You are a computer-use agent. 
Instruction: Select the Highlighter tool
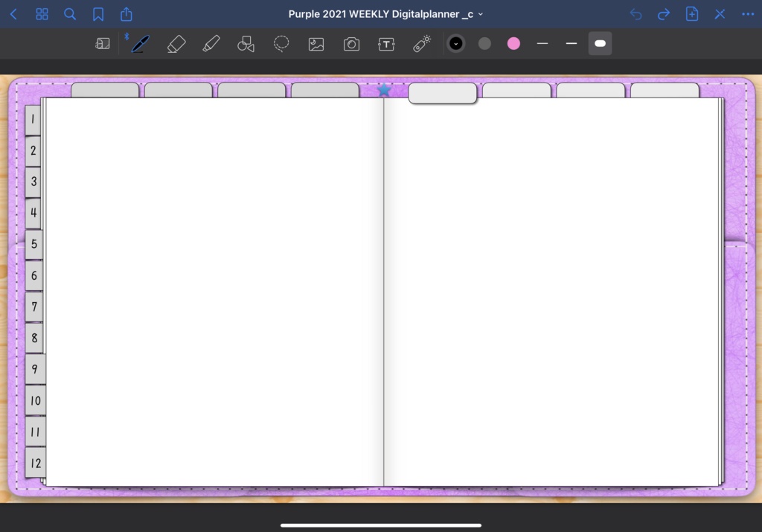coord(211,44)
